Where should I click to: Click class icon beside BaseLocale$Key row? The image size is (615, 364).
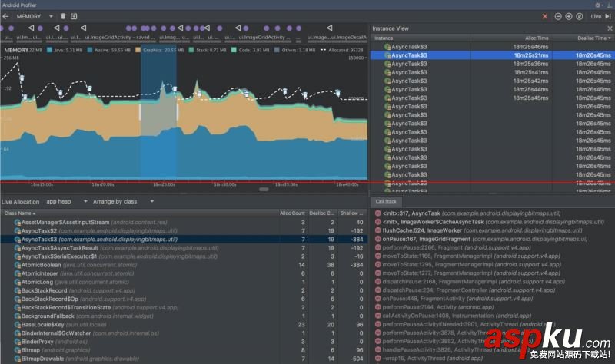pyautogui.click(x=17, y=324)
